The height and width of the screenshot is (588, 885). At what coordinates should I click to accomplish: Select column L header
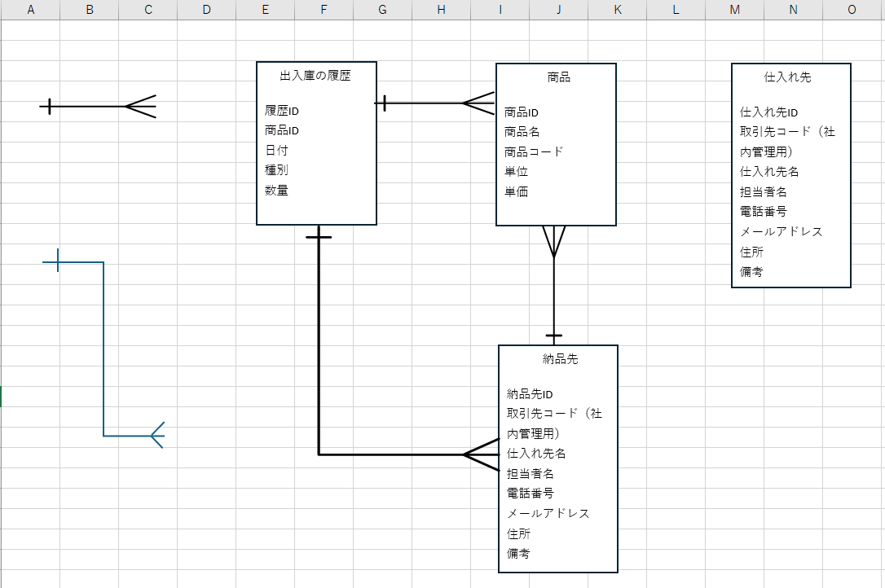pos(676,10)
